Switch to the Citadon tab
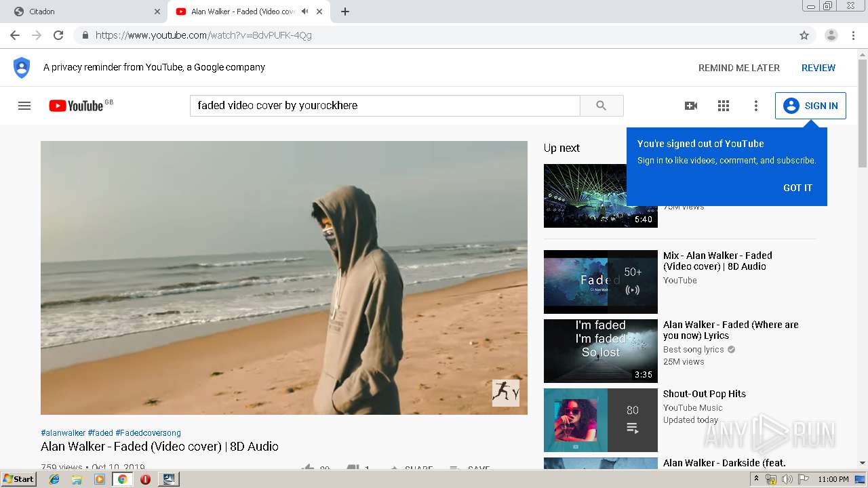Screen dimensions: 868x488 click(84, 12)
